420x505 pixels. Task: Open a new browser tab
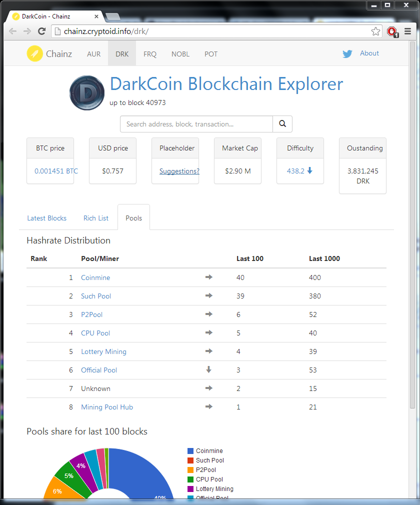pos(112,16)
